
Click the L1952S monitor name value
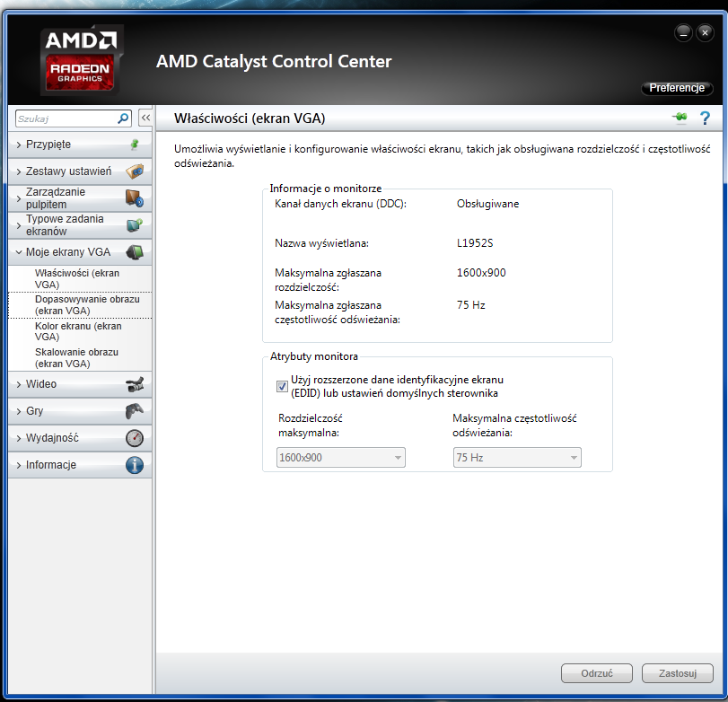point(475,242)
